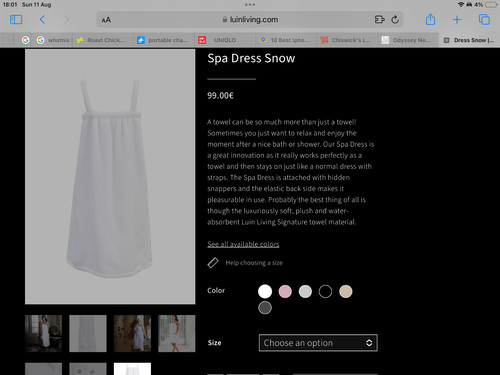Go back to the previous page

(42, 20)
